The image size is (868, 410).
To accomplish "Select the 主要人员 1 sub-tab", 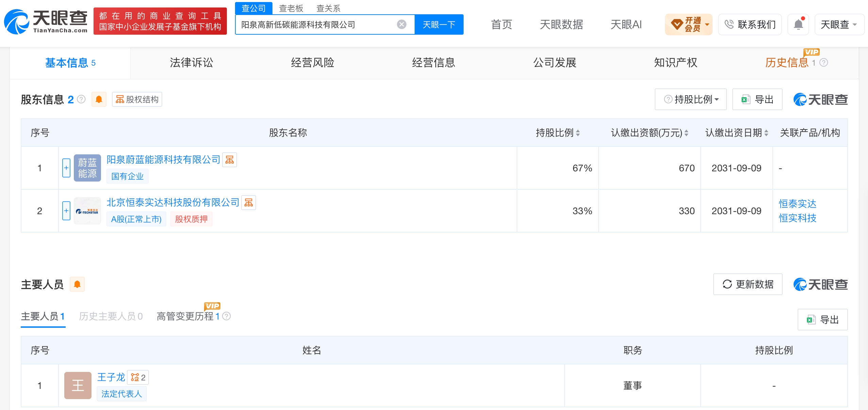I will [43, 317].
